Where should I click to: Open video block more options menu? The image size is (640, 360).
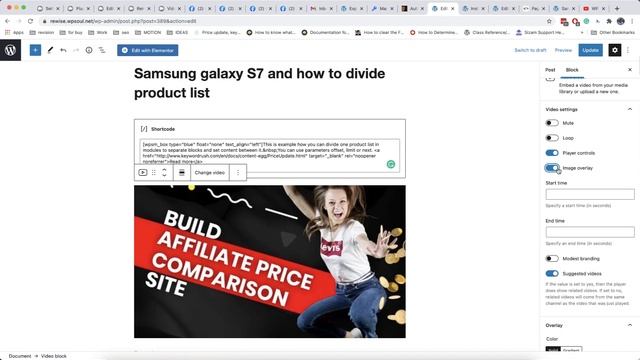click(x=238, y=173)
